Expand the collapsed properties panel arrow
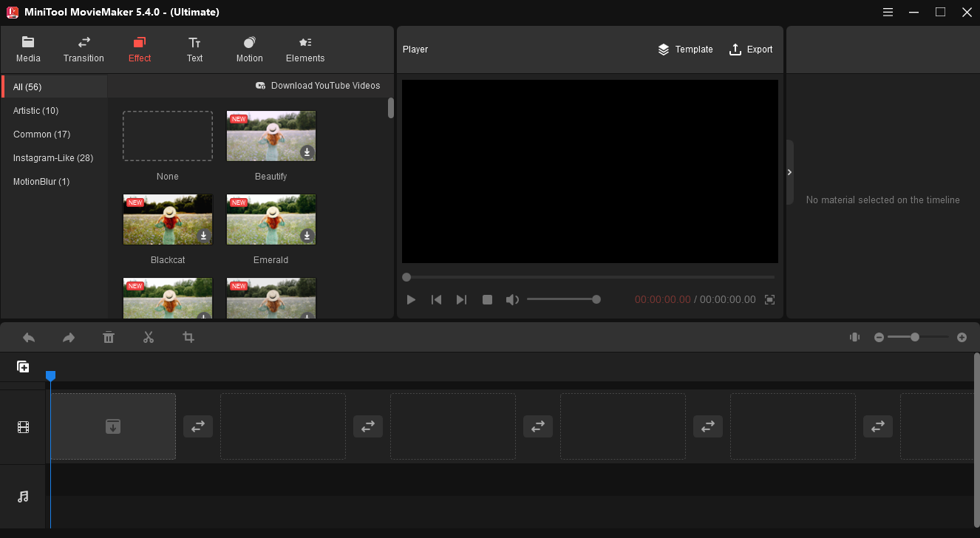Image resolution: width=980 pixels, height=538 pixels. click(789, 172)
